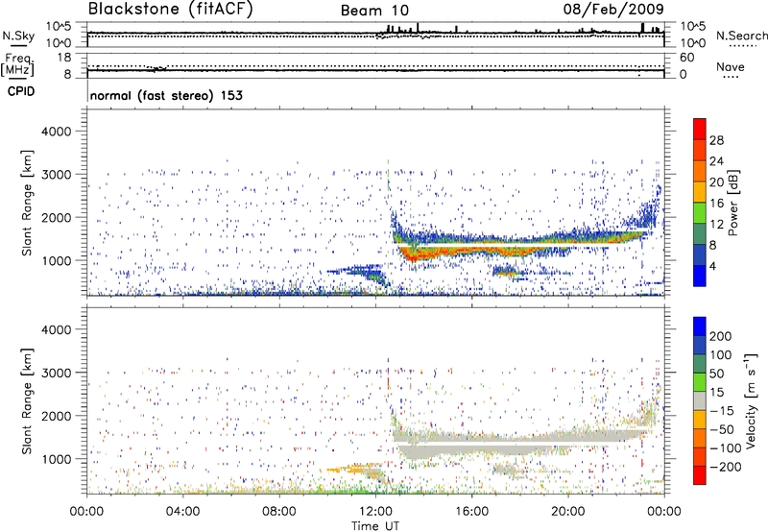
Task: Click the 'Velocity [m s-1]' colorbar title
Action: tap(751, 400)
